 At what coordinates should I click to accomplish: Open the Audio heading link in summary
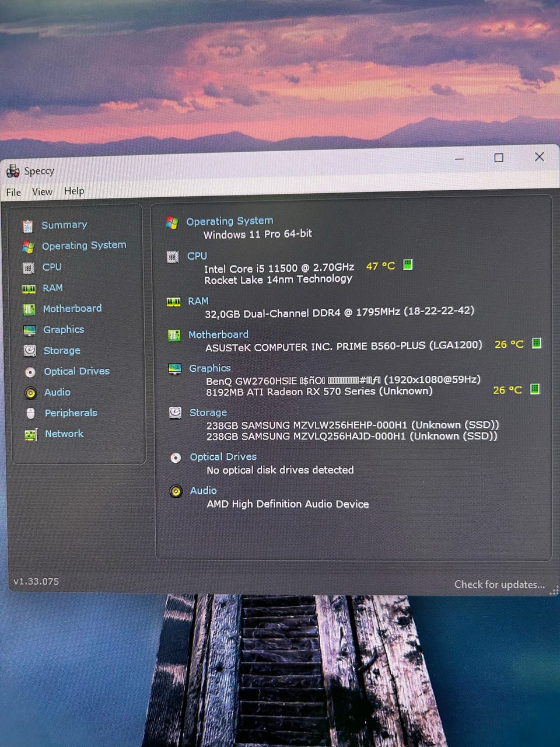click(204, 491)
